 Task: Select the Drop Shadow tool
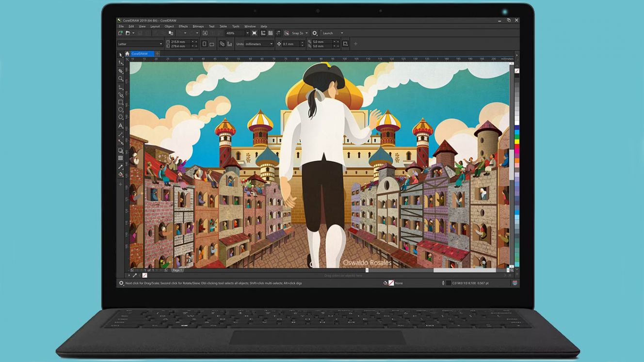121,150
